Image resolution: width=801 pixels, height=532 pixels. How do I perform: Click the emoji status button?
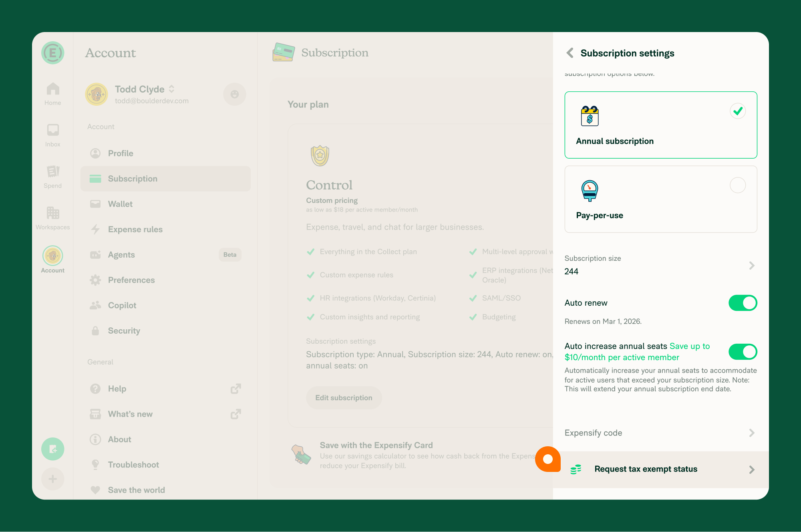pos(235,94)
